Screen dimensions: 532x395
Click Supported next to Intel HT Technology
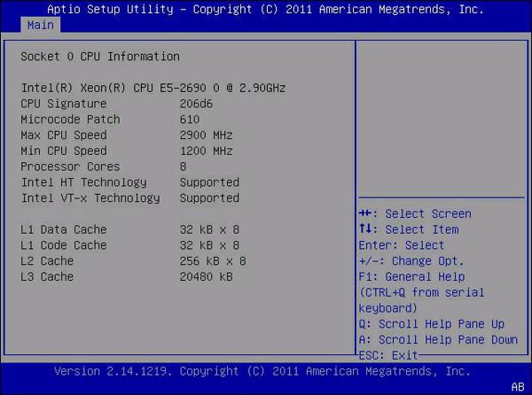coord(209,182)
